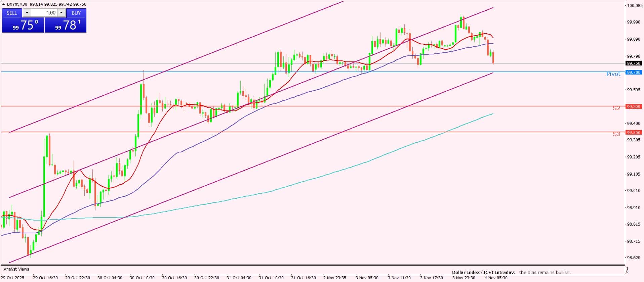Collapse the one-click trading panel arrow
644x282 pixels.
[x=4, y=4]
